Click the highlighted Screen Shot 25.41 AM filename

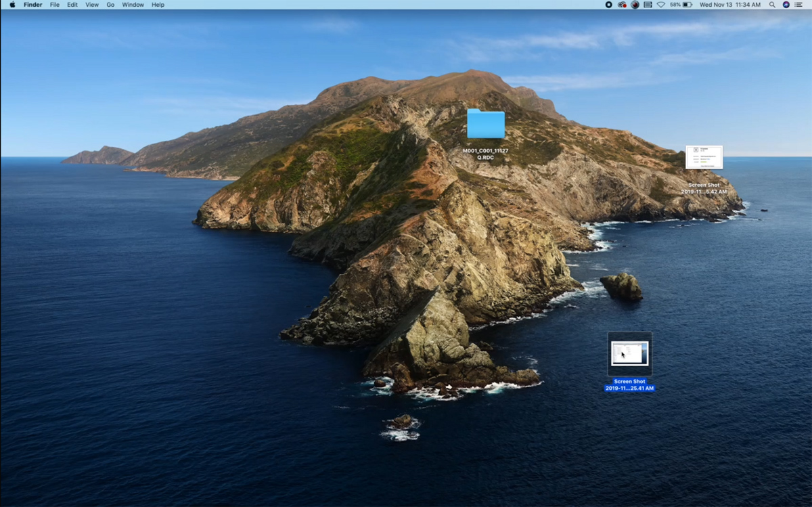pos(630,384)
